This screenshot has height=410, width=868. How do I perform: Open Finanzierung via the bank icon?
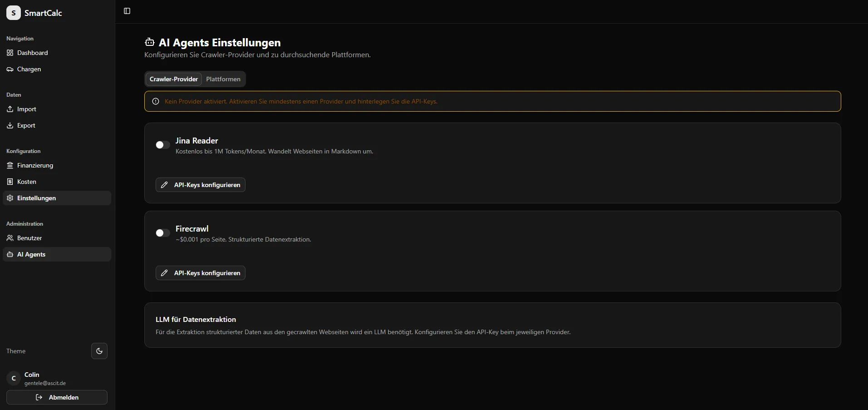(x=10, y=165)
